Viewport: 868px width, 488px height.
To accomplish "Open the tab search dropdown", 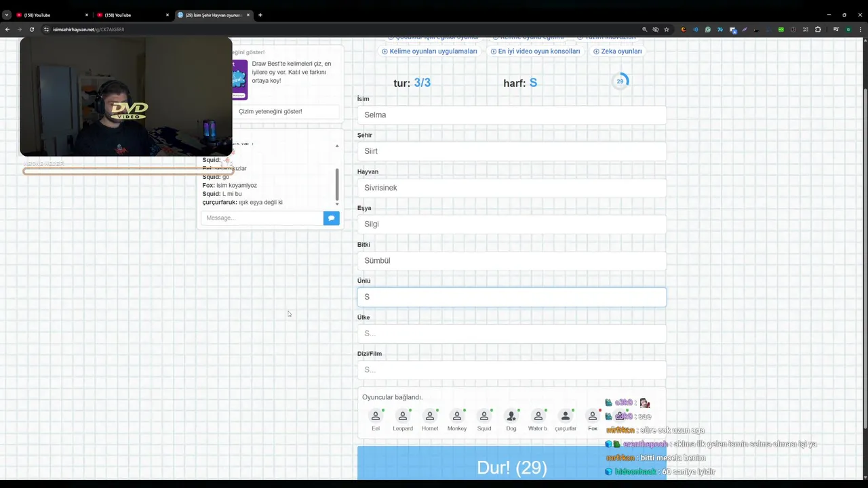I will coord(7,15).
